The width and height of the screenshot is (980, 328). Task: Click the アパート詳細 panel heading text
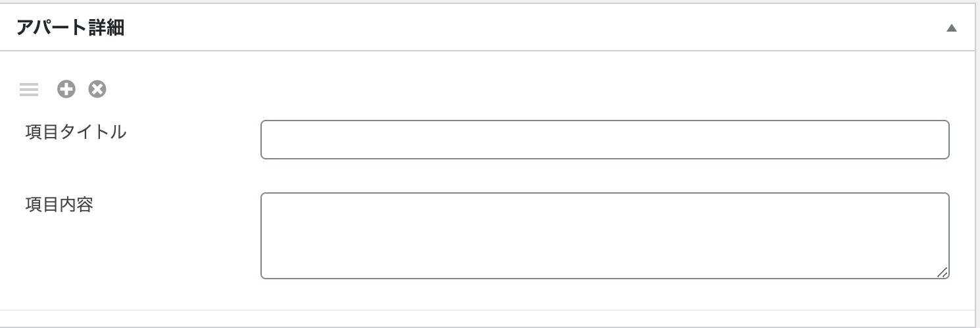click(x=70, y=28)
